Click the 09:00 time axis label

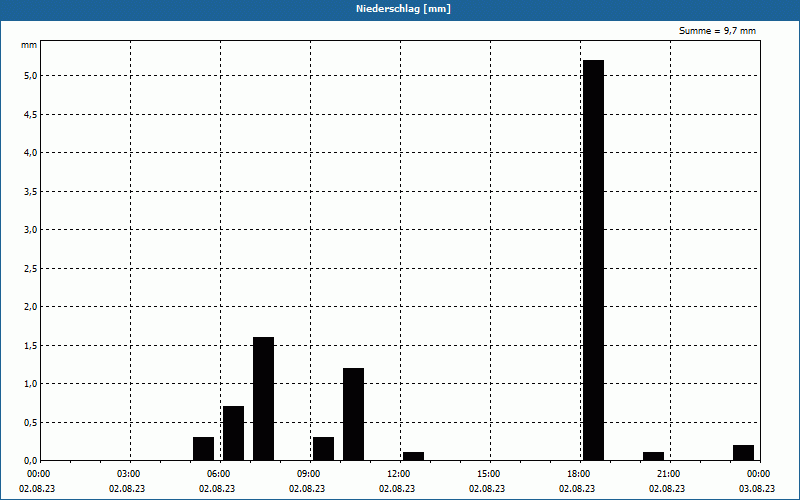[x=309, y=474]
